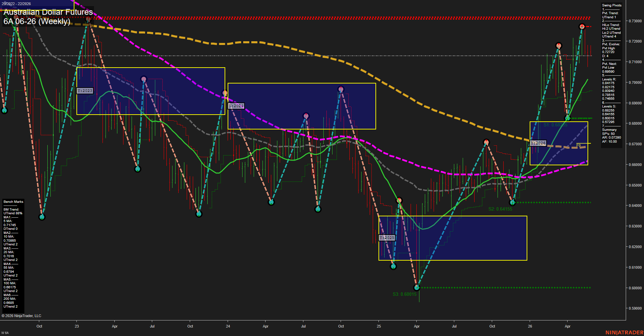Click the BM Trend UTrend 88% reading
The width and height of the screenshot is (644, 336).
(13, 213)
